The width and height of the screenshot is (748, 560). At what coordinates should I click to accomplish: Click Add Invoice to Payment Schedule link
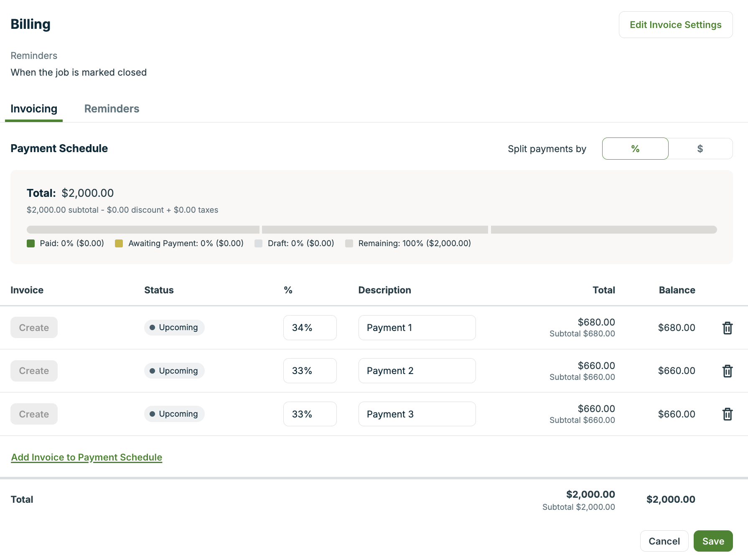87,457
